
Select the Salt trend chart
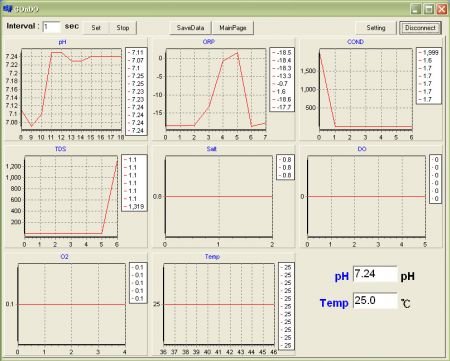coord(219,197)
